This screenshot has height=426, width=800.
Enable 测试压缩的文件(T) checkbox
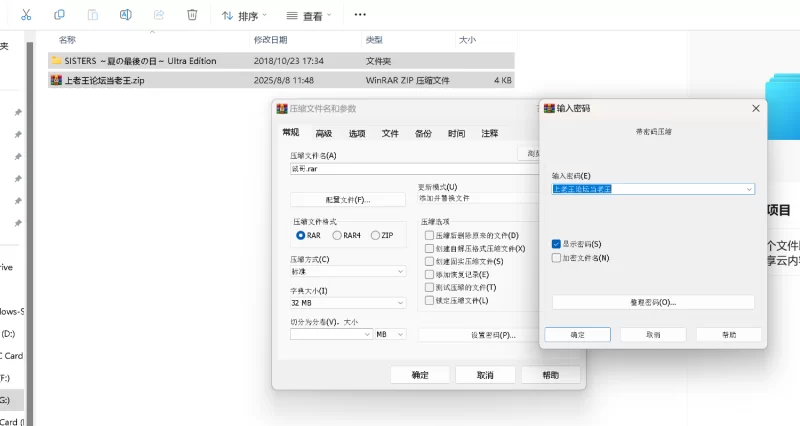430,287
